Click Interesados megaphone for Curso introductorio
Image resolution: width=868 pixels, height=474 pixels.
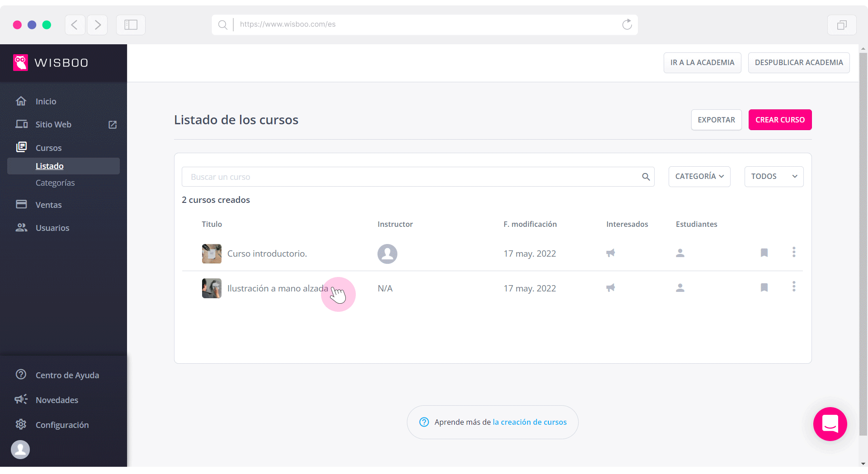click(611, 253)
